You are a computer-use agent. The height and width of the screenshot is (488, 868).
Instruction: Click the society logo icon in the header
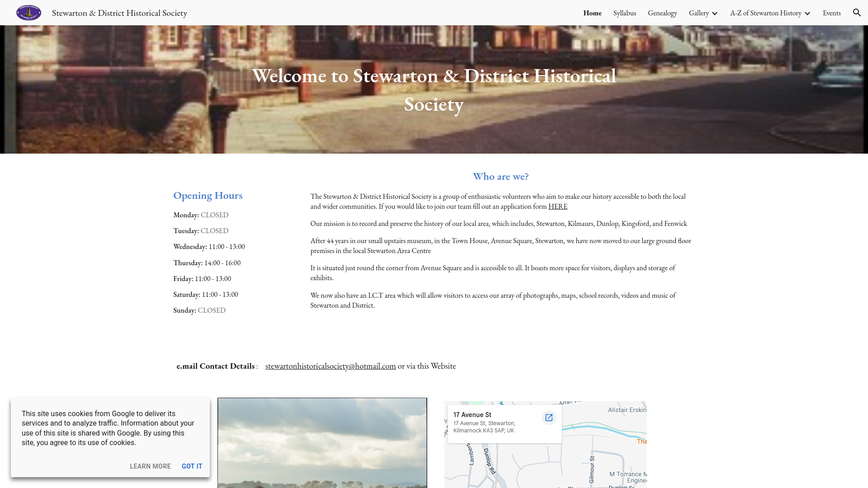[x=28, y=13]
